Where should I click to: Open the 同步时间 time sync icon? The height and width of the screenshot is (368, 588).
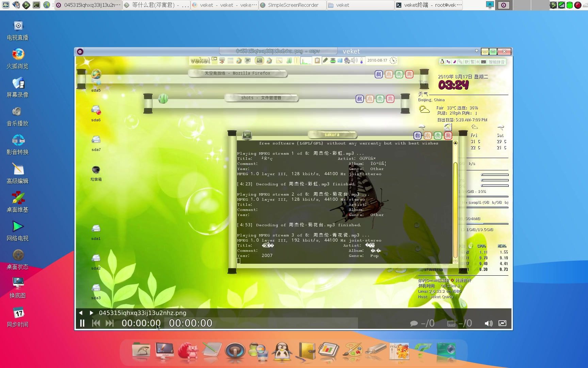pyautogui.click(x=18, y=317)
